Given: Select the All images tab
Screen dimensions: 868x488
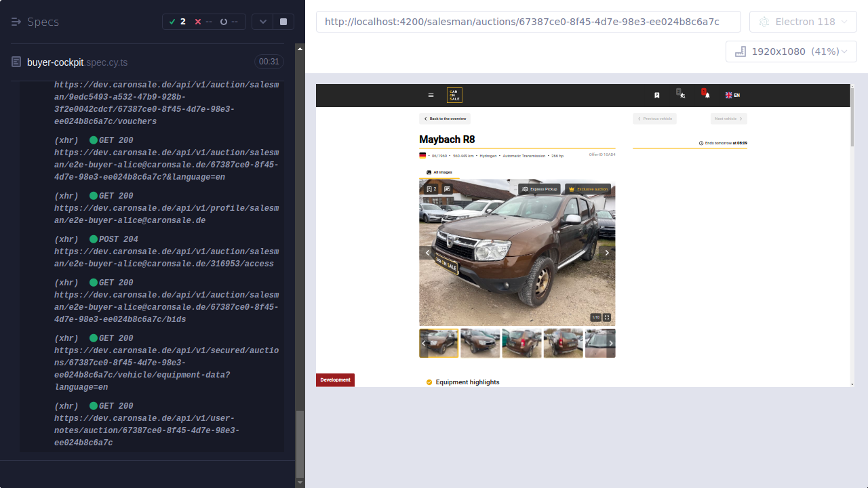Looking at the screenshot, I should (x=437, y=171).
